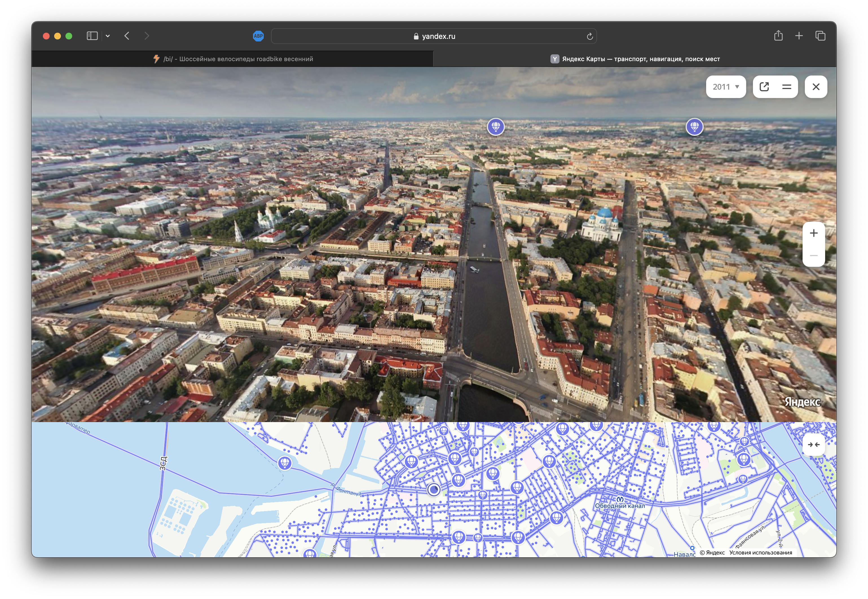Switch to the Яндекс Карты tab
The height and width of the screenshot is (599, 868).
coord(635,59)
